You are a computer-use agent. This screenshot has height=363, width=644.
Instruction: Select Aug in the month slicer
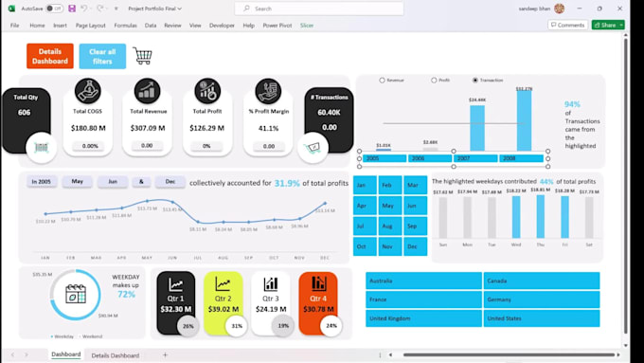[x=390, y=227]
